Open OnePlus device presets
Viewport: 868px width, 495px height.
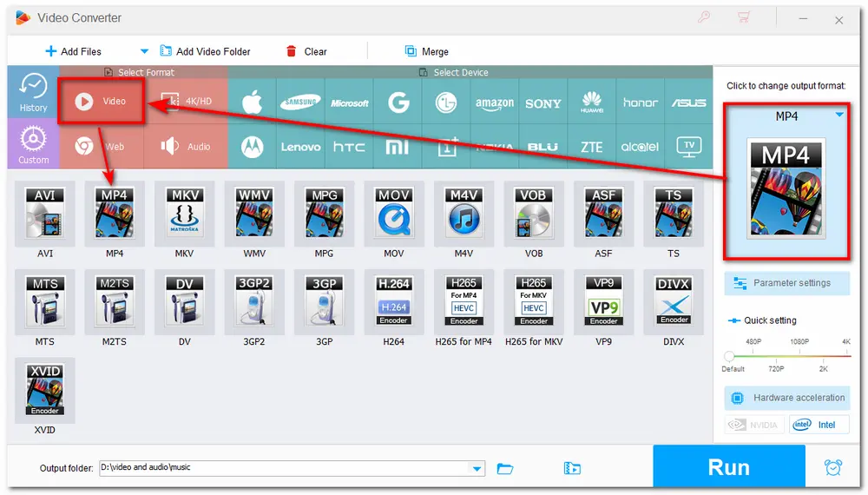click(x=446, y=147)
